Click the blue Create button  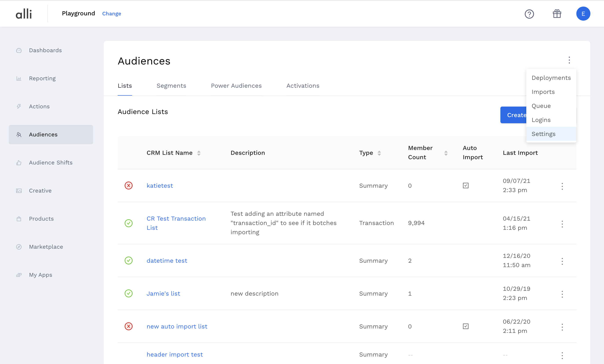(513, 115)
